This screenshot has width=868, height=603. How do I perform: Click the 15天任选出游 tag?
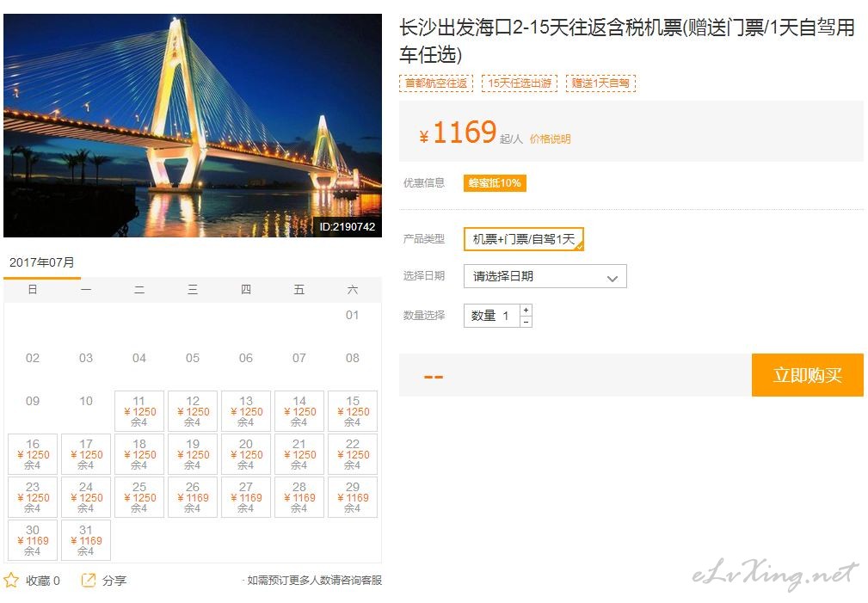tap(520, 83)
